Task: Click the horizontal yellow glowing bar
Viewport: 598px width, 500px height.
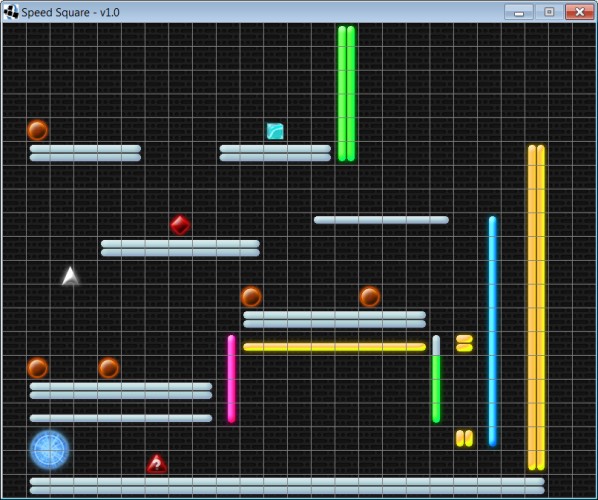Action: (334, 347)
